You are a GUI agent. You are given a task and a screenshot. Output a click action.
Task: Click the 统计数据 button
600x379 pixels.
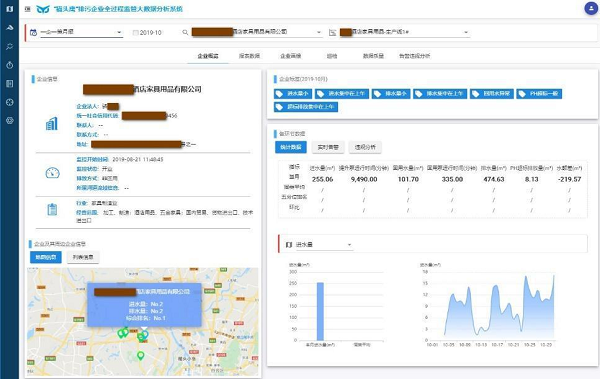tap(291, 147)
